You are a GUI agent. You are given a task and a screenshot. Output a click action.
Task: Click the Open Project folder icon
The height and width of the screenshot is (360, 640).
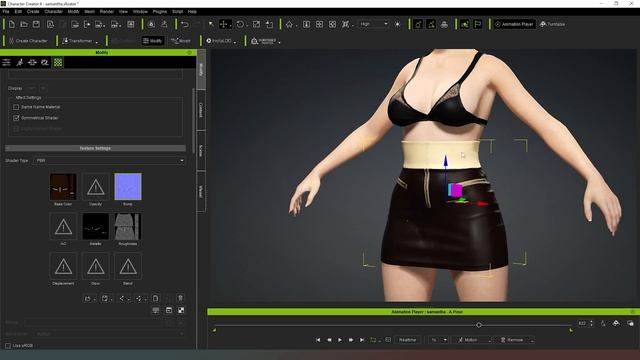(x=24, y=24)
